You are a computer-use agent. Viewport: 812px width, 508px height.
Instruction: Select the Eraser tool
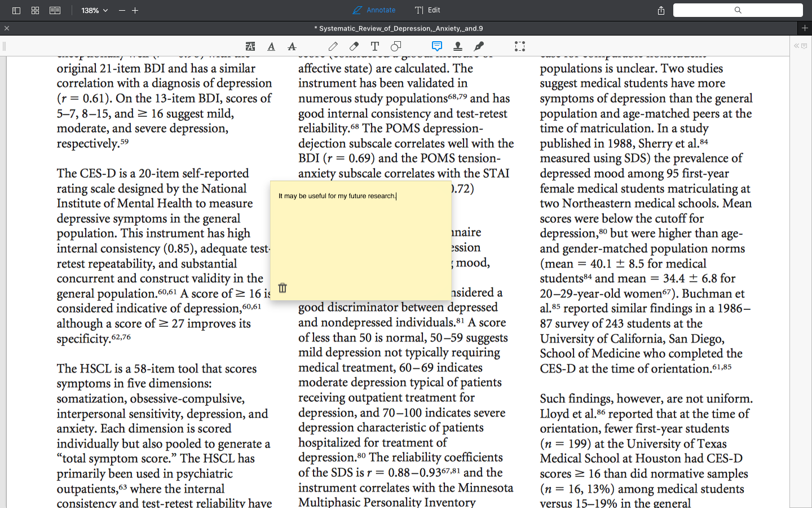[354, 46]
